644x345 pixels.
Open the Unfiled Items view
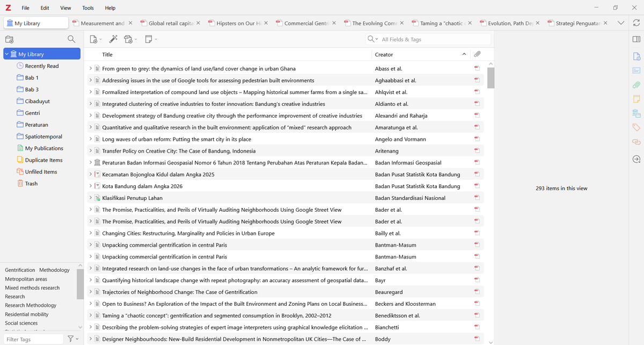(x=41, y=172)
